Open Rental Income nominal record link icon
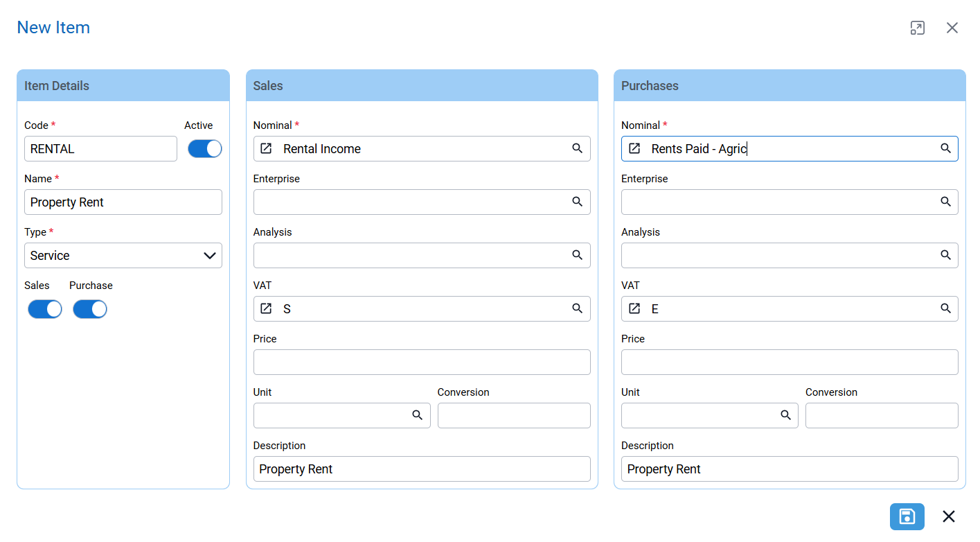Viewport: 980px width, 542px height. (x=266, y=148)
